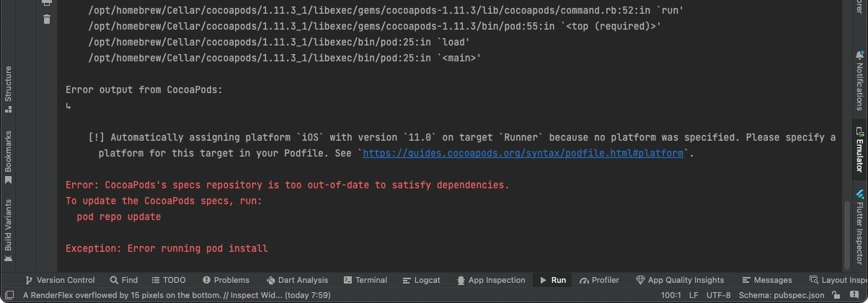868x303 pixels.
Task: Open the App Inspection tool window
Action: tap(490, 280)
